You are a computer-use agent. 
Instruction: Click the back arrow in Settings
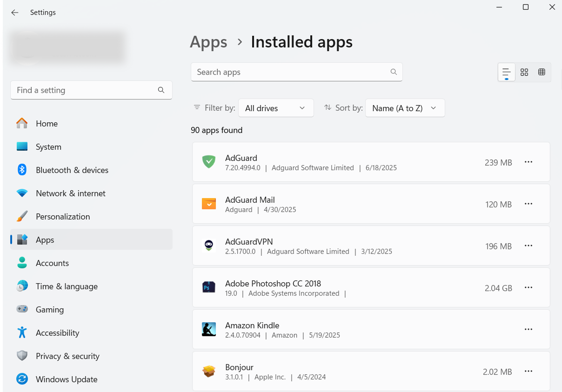point(15,13)
